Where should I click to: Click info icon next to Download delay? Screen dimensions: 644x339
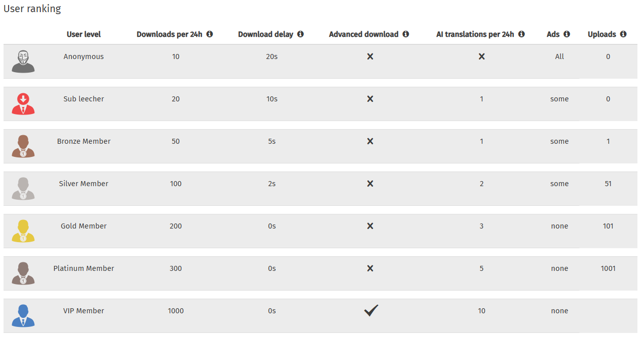[300, 34]
